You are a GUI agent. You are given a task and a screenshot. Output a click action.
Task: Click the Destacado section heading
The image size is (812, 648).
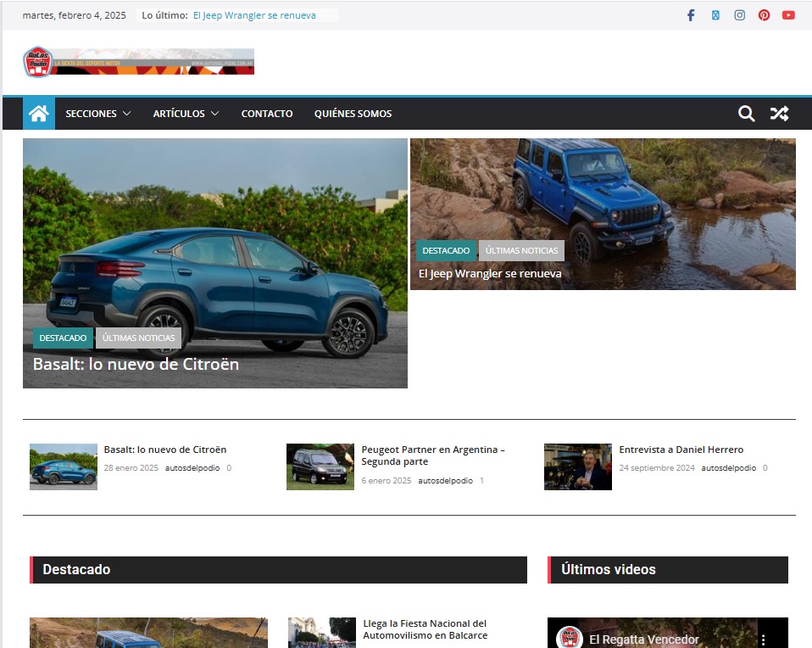pyautogui.click(x=76, y=569)
